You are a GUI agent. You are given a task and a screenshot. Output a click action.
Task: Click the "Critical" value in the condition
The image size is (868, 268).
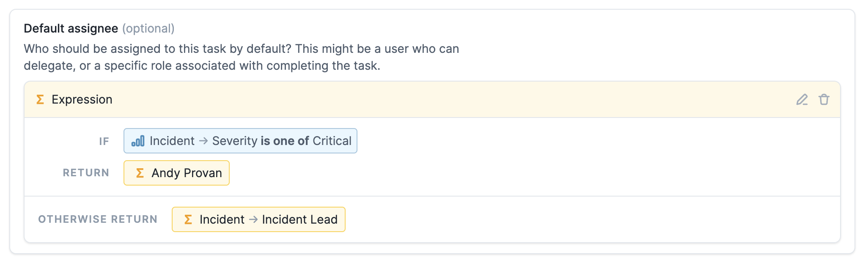pos(332,141)
